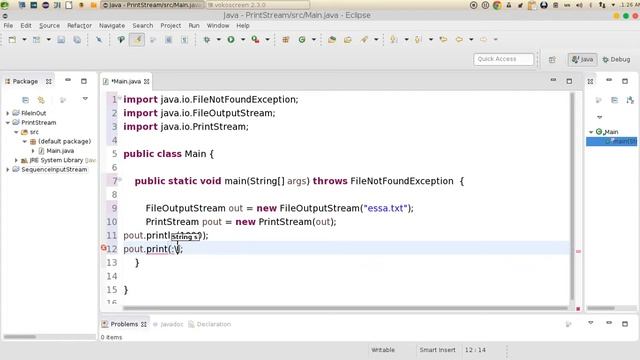
Task: Open the Source menu
Action: (x=49, y=25)
